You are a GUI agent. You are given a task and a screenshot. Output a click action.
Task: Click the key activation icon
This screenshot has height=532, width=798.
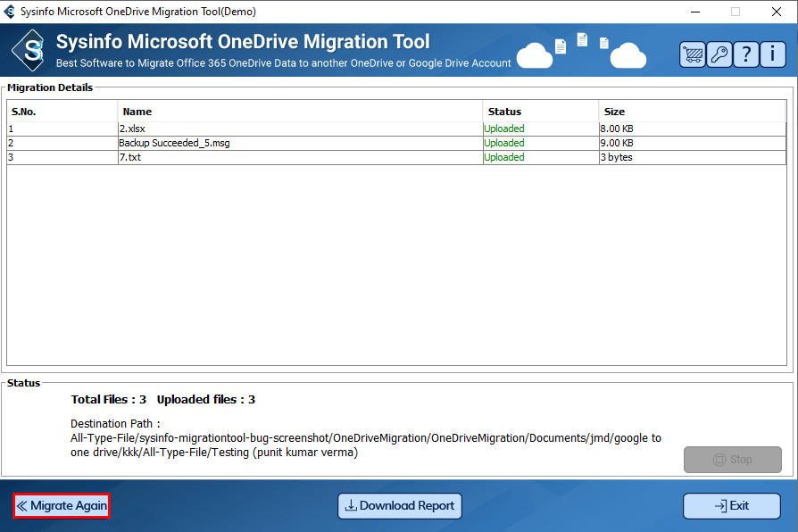click(719, 54)
